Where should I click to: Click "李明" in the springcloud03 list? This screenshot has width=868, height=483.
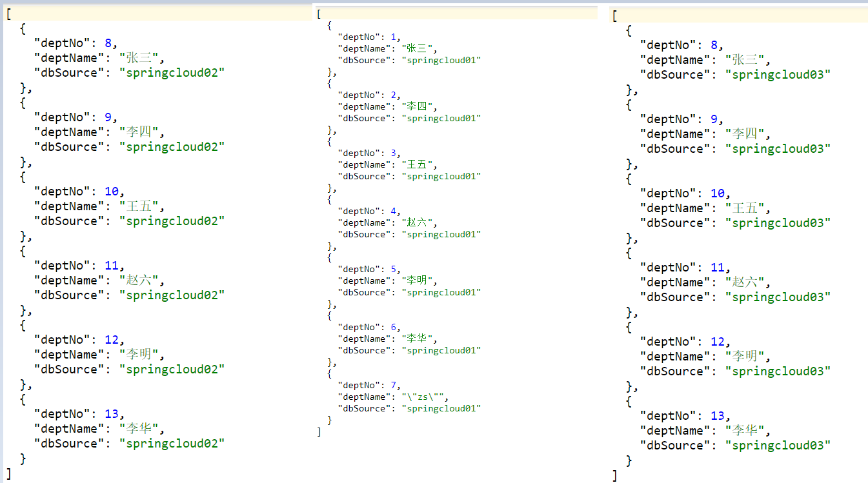coord(745,357)
